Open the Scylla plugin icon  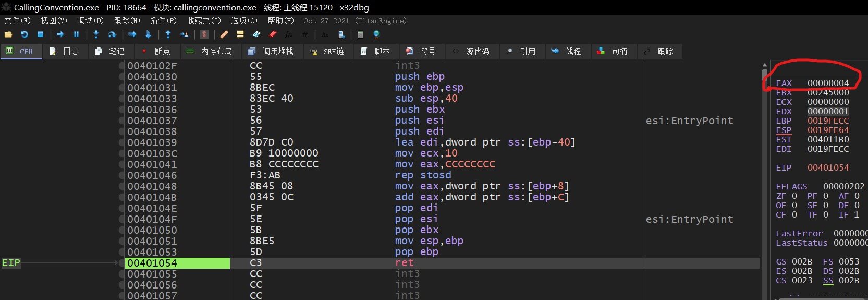(204, 34)
